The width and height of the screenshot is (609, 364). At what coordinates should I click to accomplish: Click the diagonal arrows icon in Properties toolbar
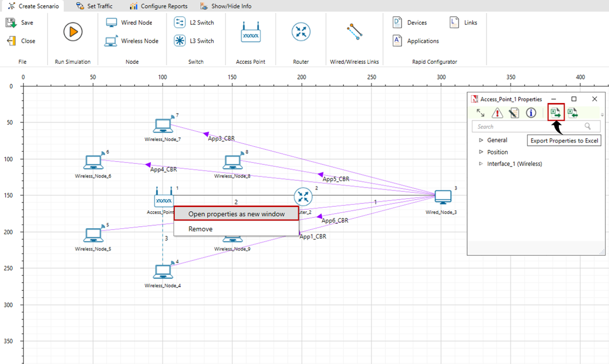click(x=481, y=113)
